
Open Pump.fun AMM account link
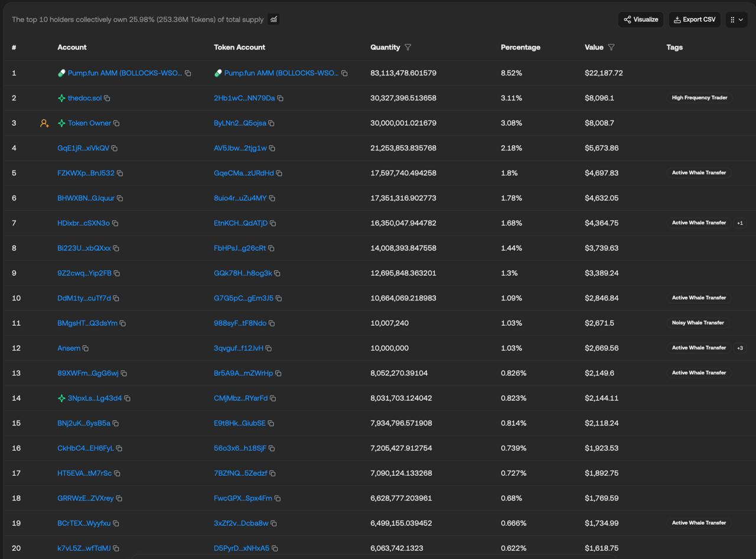coord(125,73)
